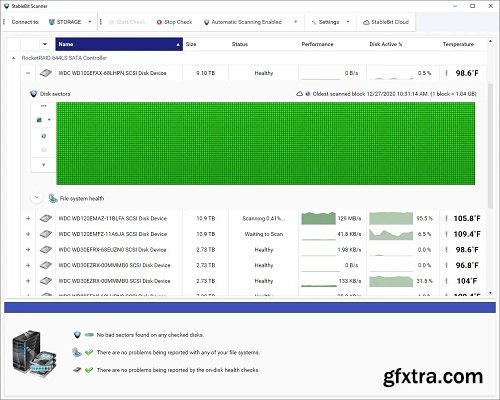Click the wrench icon beside Settings

pyautogui.click(x=314, y=22)
